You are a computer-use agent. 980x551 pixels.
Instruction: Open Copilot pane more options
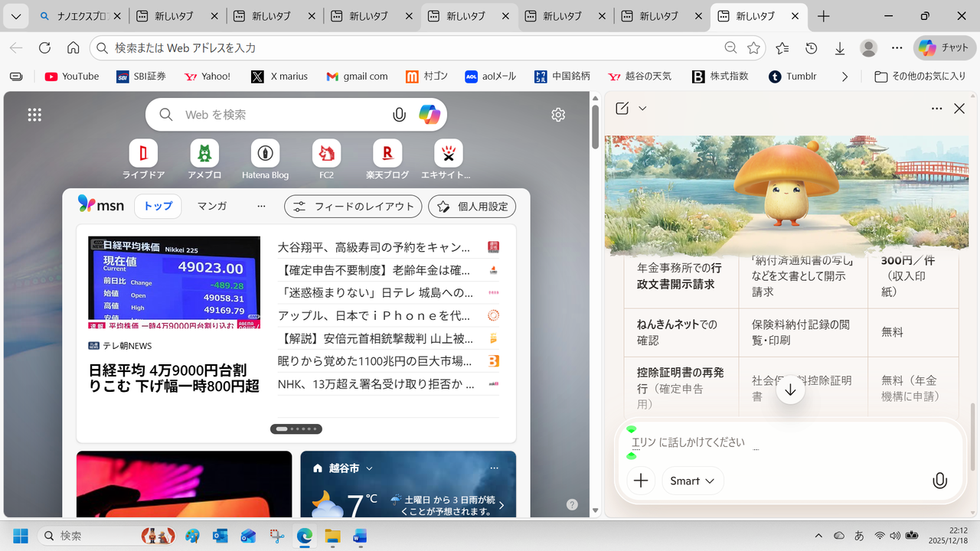click(936, 109)
